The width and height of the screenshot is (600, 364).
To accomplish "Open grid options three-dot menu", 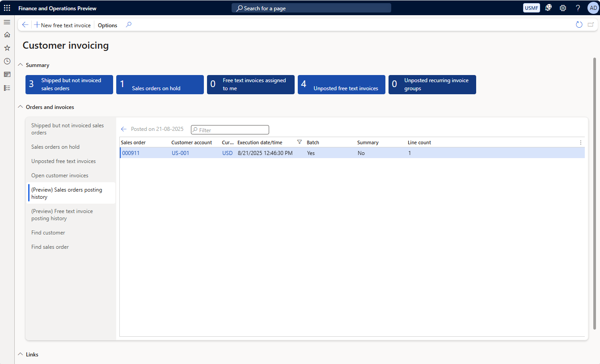I will 581,142.
